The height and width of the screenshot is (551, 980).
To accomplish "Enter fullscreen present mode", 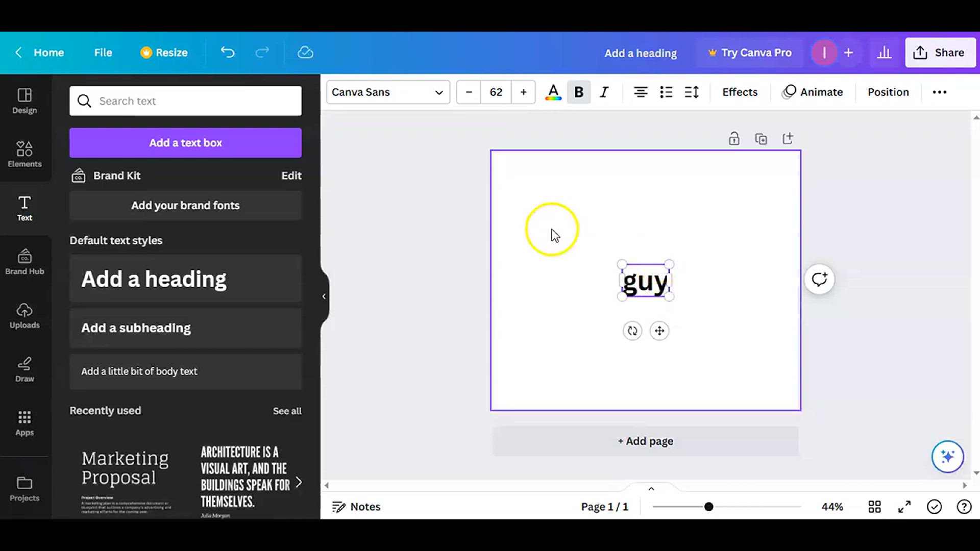I will [904, 507].
